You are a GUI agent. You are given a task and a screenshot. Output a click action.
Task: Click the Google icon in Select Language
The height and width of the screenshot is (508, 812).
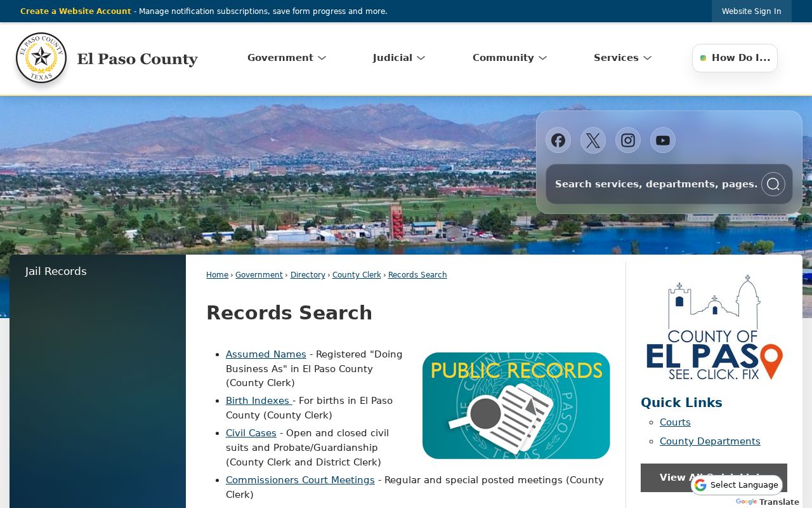(x=700, y=485)
